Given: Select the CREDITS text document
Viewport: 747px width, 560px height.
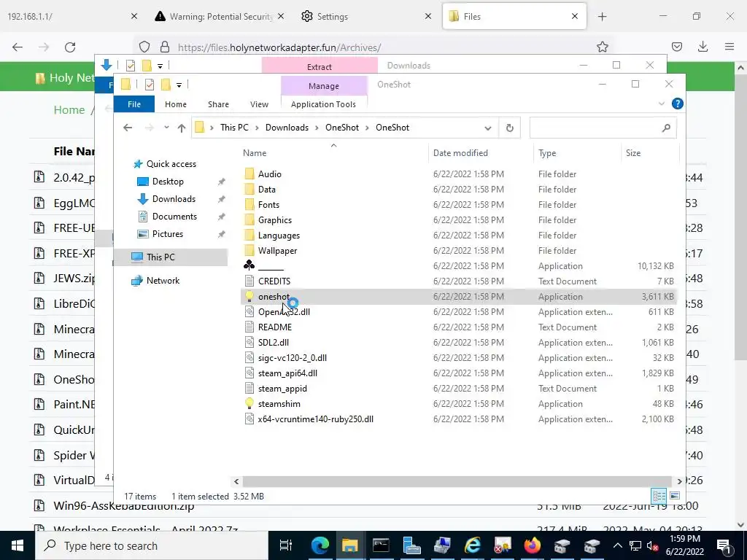Looking at the screenshot, I should click(274, 281).
